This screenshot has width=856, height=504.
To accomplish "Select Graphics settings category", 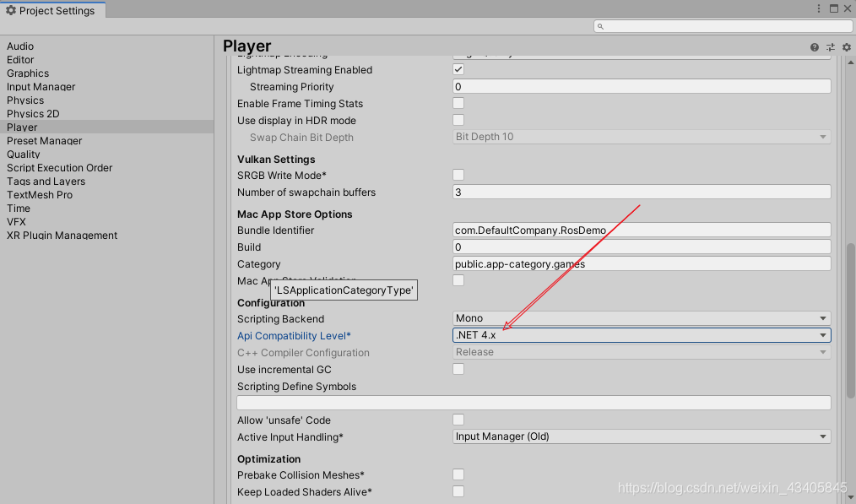I will pyautogui.click(x=28, y=73).
